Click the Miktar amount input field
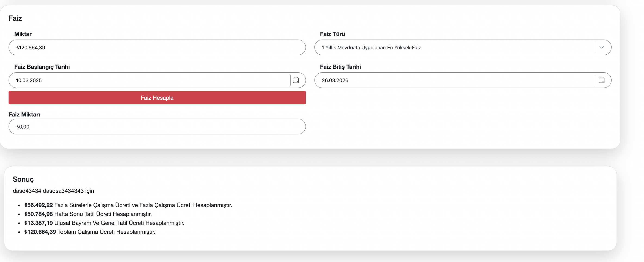The width and height of the screenshot is (644, 262). point(157,47)
